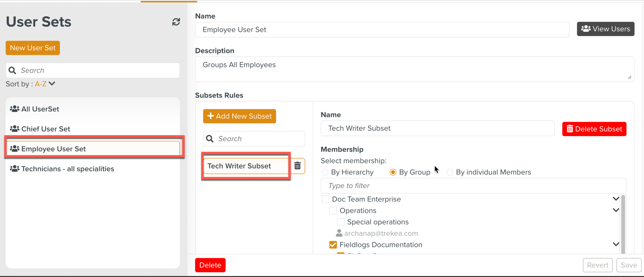Screen dimensions: 644x277
Task: Click the Type to filter input field
Action: click(x=473, y=186)
